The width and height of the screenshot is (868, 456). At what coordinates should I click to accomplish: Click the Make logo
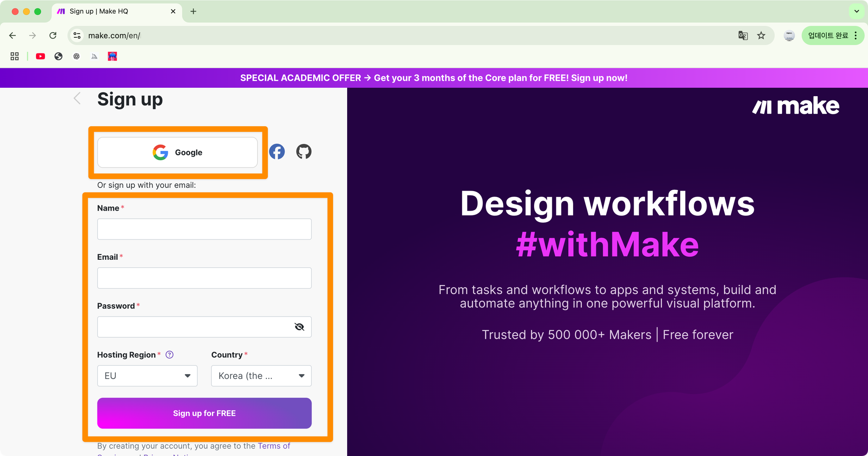pyautogui.click(x=796, y=106)
